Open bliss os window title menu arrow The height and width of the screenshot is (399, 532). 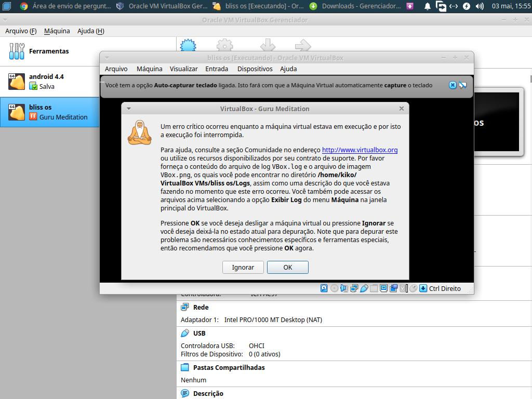[107, 58]
